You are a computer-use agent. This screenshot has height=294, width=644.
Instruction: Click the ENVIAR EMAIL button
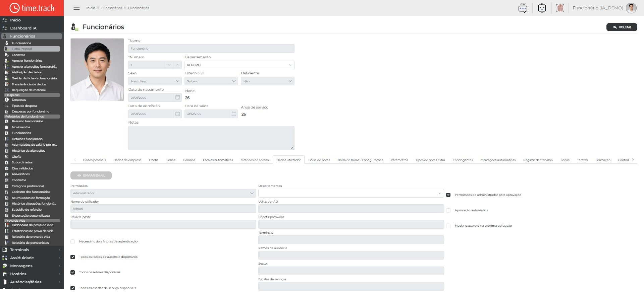91,175
